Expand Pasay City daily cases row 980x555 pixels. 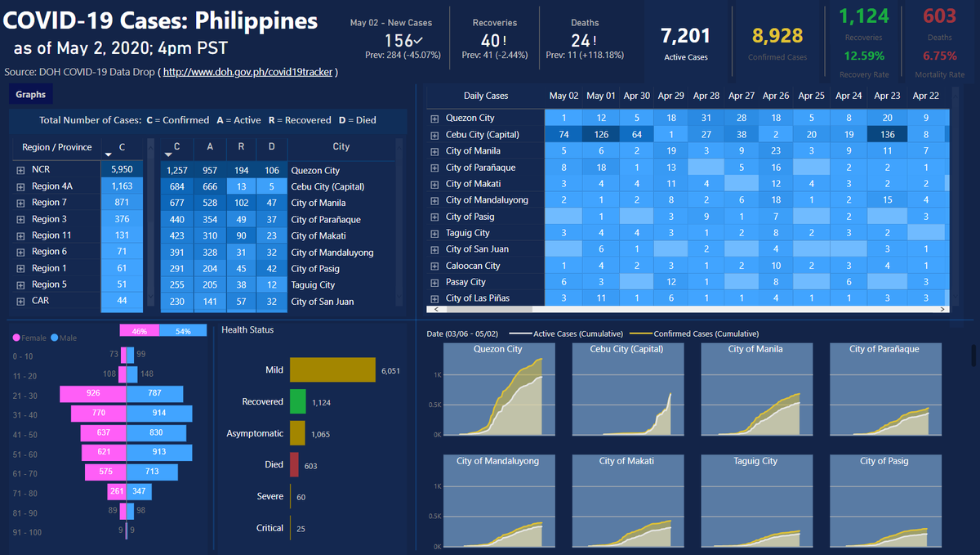[x=434, y=282]
